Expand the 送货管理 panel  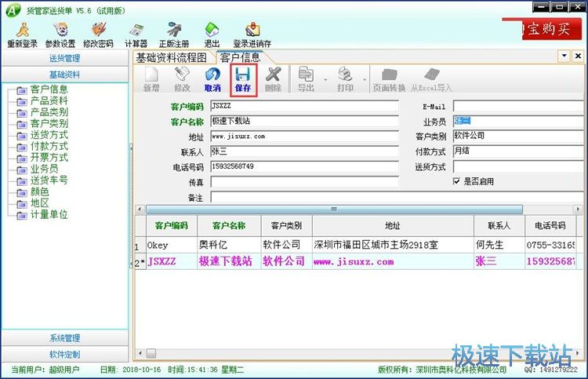tap(65, 58)
